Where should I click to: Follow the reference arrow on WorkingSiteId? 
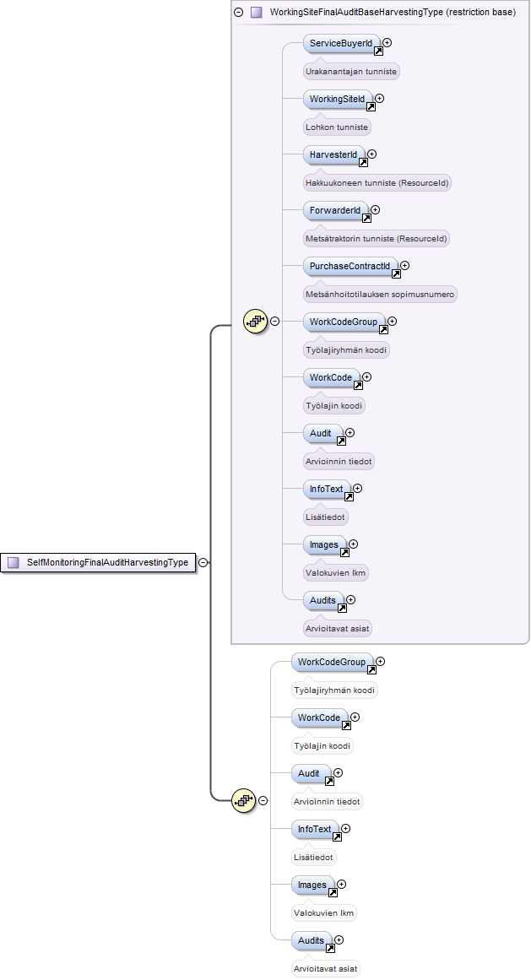click(371, 107)
